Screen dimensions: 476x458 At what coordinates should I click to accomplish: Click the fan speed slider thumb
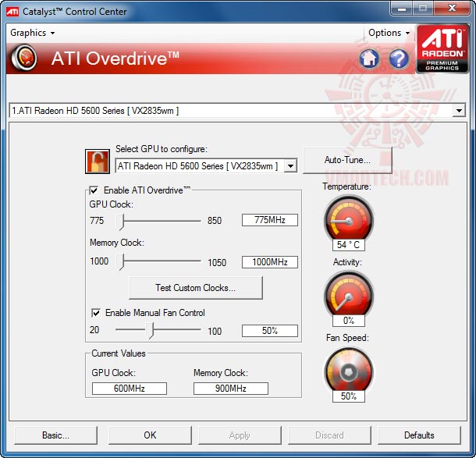tap(151, 331)
